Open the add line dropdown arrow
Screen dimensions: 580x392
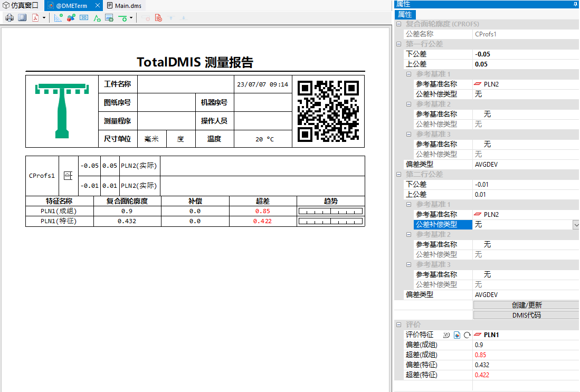click(131, 18)
